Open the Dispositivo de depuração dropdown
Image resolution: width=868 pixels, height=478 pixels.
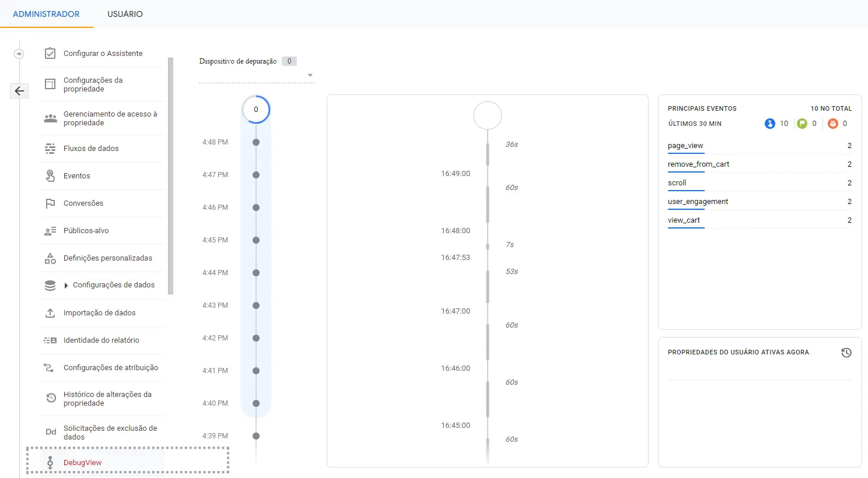(310, 75)
